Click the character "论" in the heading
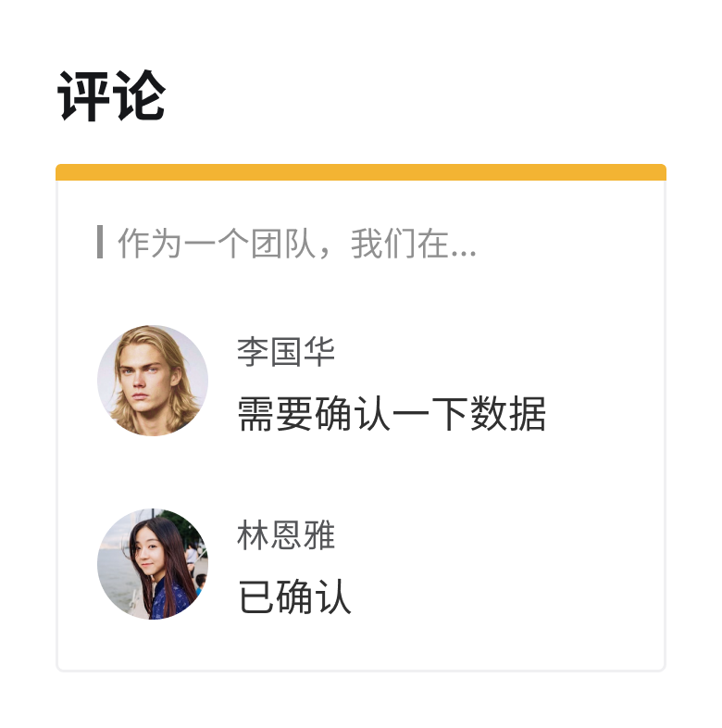 pyautogui.click(x=139, y=96)
